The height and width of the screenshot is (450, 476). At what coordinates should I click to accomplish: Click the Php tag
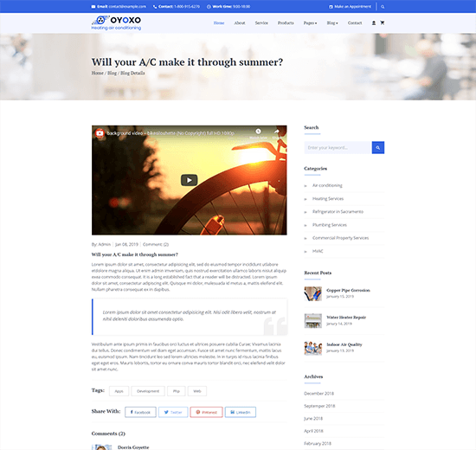click(x=177, y=391)
